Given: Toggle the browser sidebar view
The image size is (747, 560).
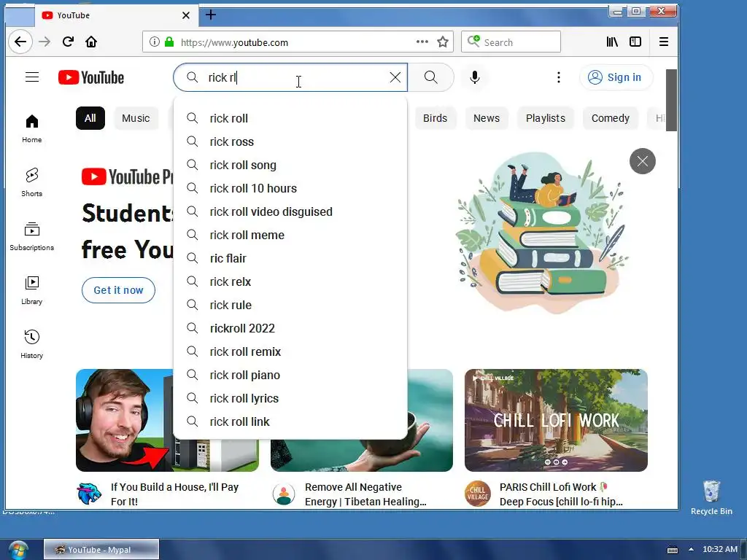Looking at the screenshot, I should click(x=635, y=42).
